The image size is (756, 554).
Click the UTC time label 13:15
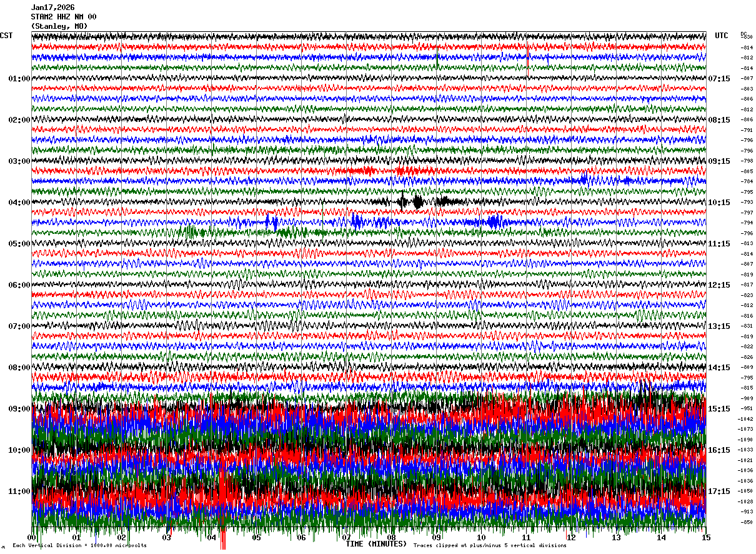pos(719,326)
